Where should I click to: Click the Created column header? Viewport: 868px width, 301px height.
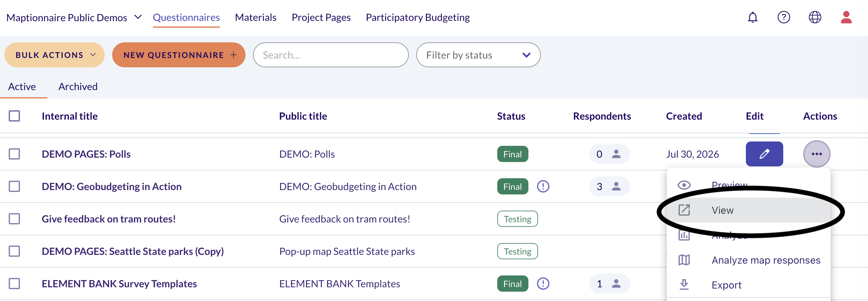684,116
